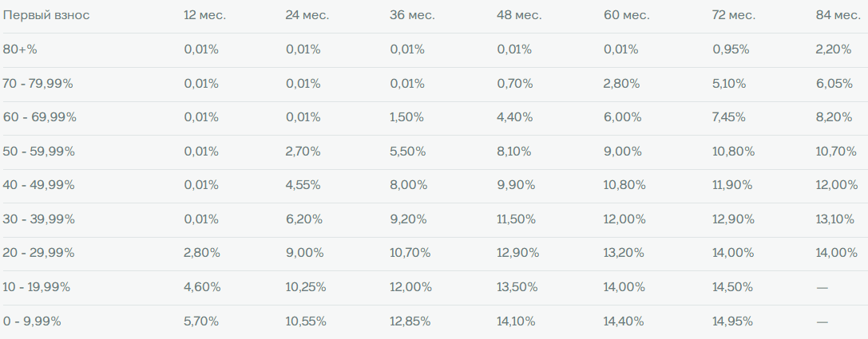Click the 1,50% rate cell
Viewport: 868px width, 339px height.
406,117
